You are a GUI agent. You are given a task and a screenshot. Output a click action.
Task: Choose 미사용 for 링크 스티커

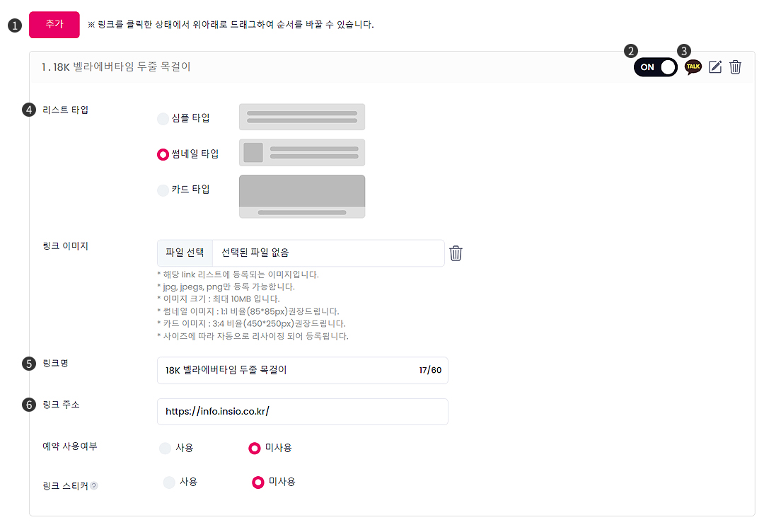tap(258, 482)
